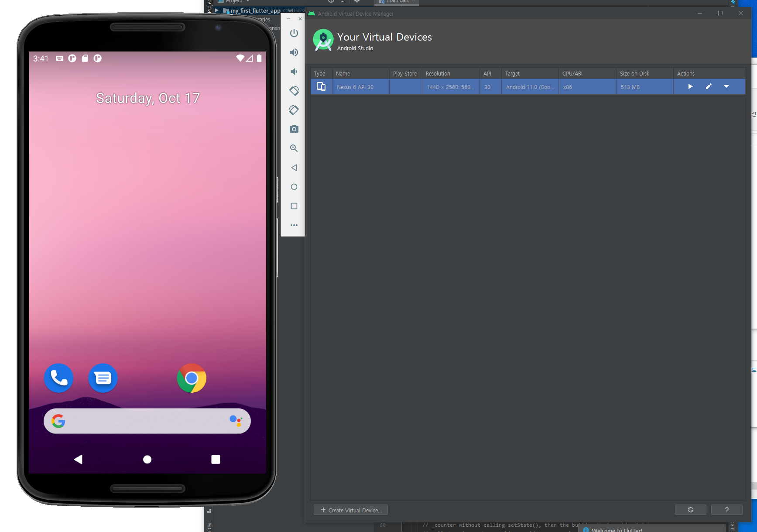
Task: Open the Phone app on emulator
Action: tap(59, 378)
